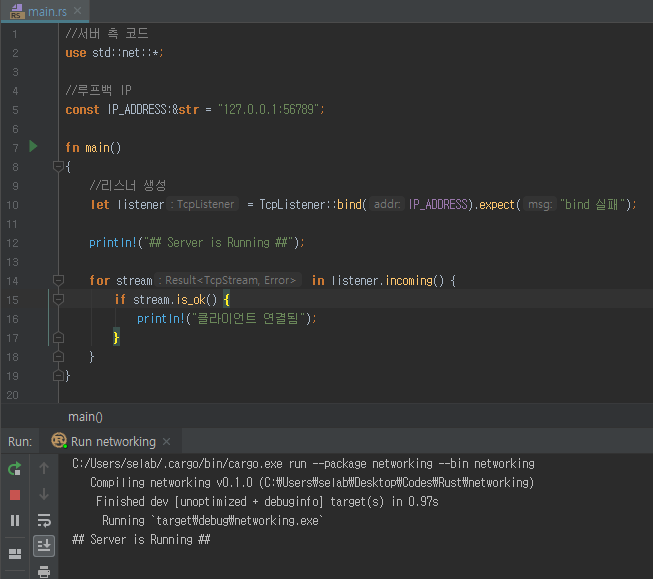
Task: Collapse the main function body fold at line 8
Action: point(58,166)
